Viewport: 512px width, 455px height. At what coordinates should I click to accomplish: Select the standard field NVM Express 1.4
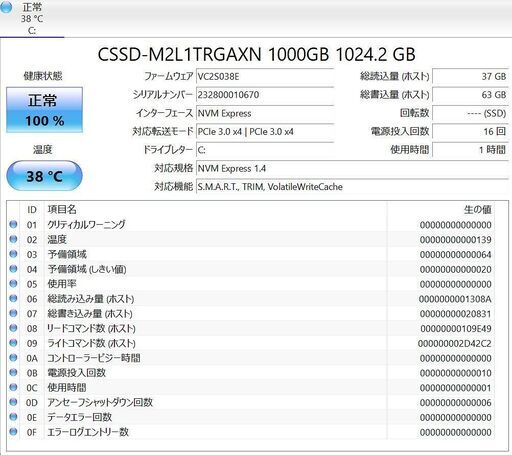[352, 168]
